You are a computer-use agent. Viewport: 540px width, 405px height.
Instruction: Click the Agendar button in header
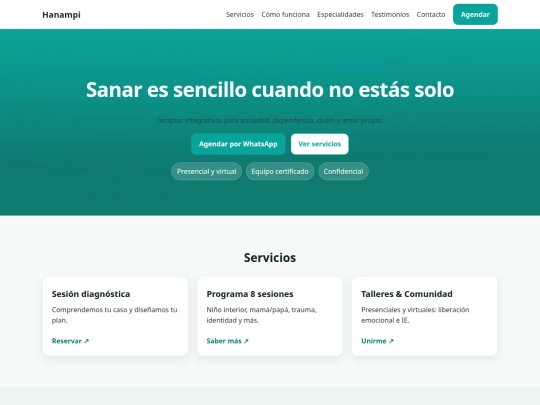(x=475, y=14)
